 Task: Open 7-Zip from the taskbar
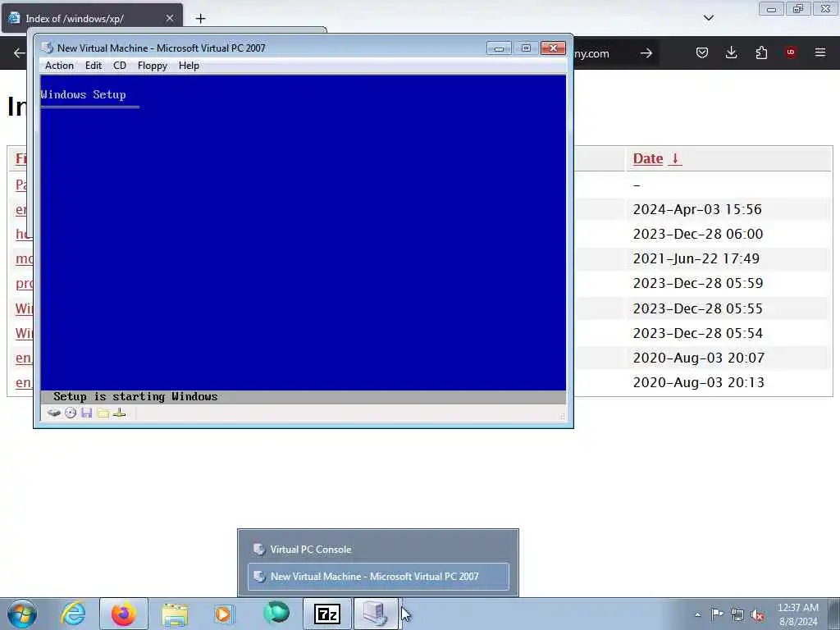coord(326,614)
